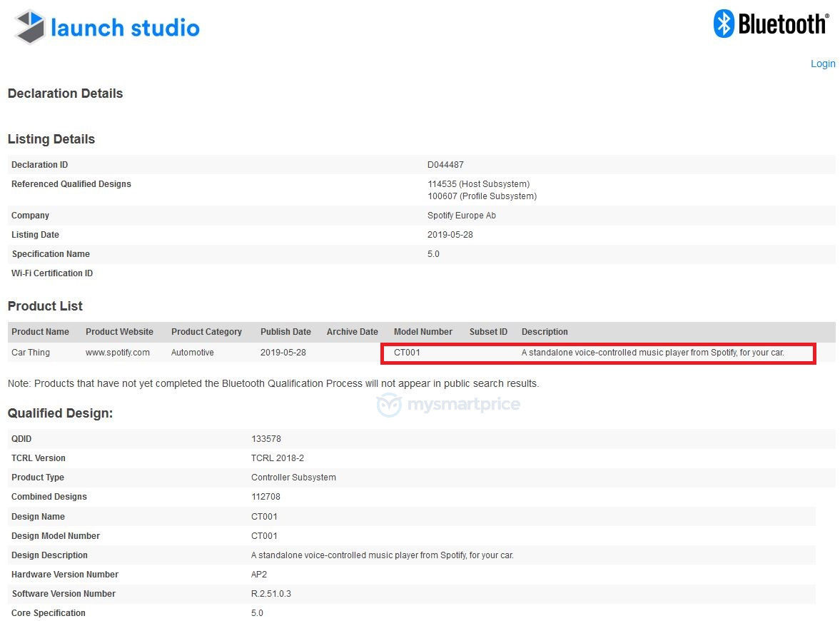Open the Login link
Viewport: 840px width, 621px height.
point(822,64)
